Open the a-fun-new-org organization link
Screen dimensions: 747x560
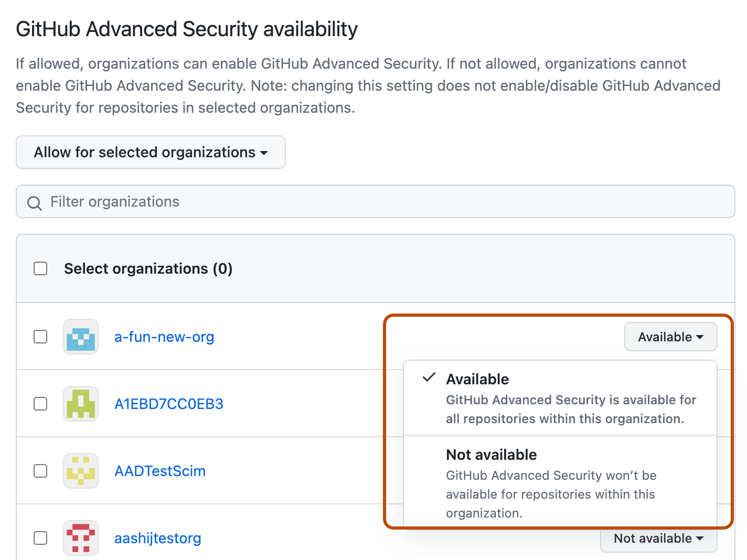tap(164, 337)
